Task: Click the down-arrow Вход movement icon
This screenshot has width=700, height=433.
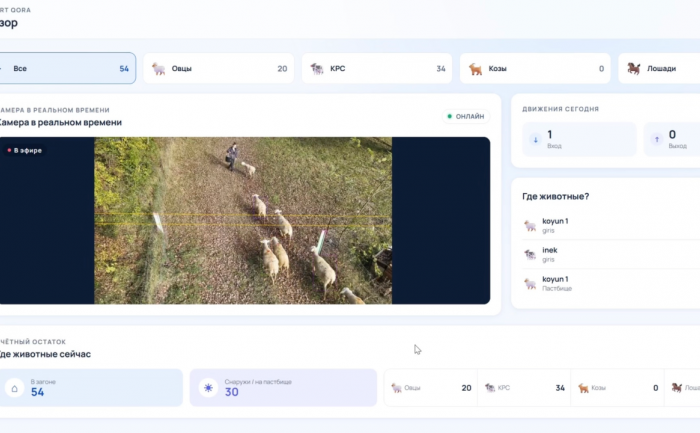Action: (x=535, y=140)
